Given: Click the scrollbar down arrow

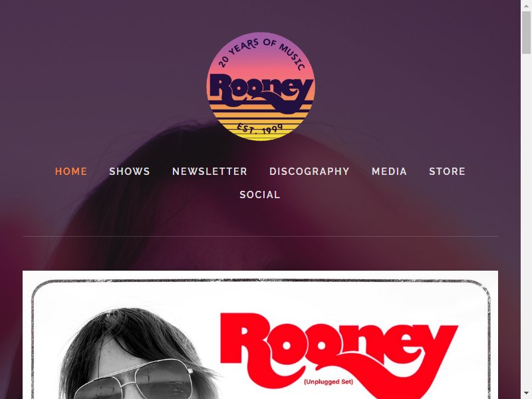Looking at the screenshot, I should 526,394.
